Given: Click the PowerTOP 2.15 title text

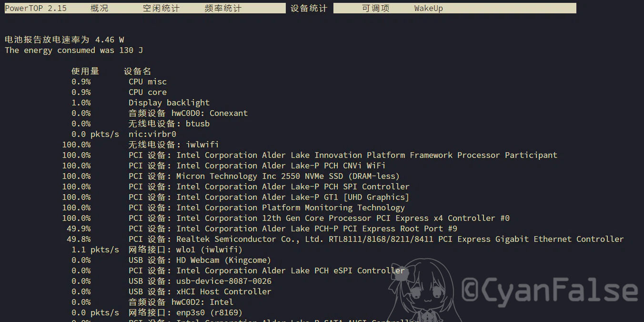Looking at the screenshot, I should click(x=36, y=8).
